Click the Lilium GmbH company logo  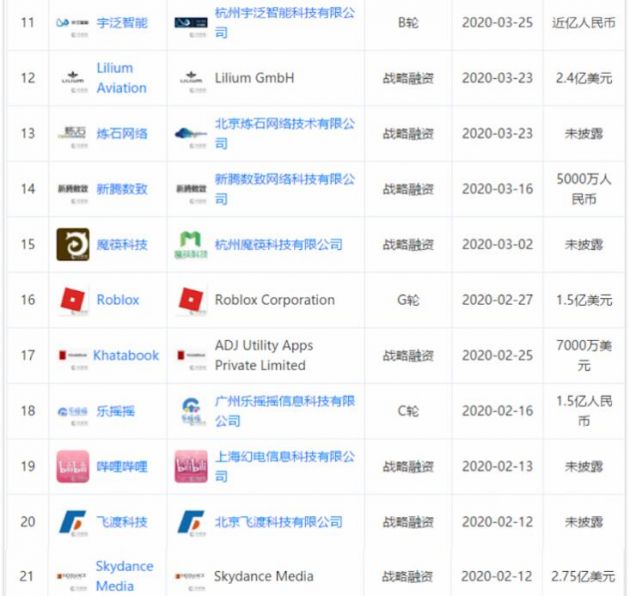(192, 80)
